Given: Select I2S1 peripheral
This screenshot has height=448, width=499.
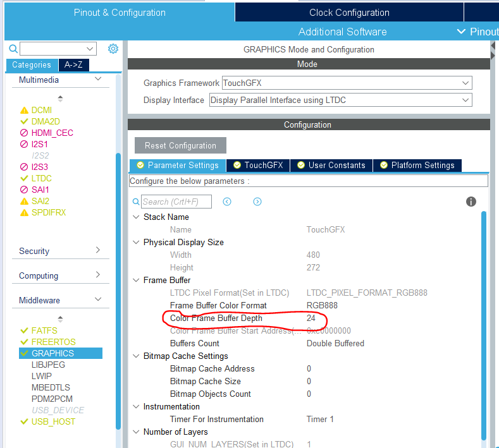Looking at the screenshot, I should click(x=39, y=144).
